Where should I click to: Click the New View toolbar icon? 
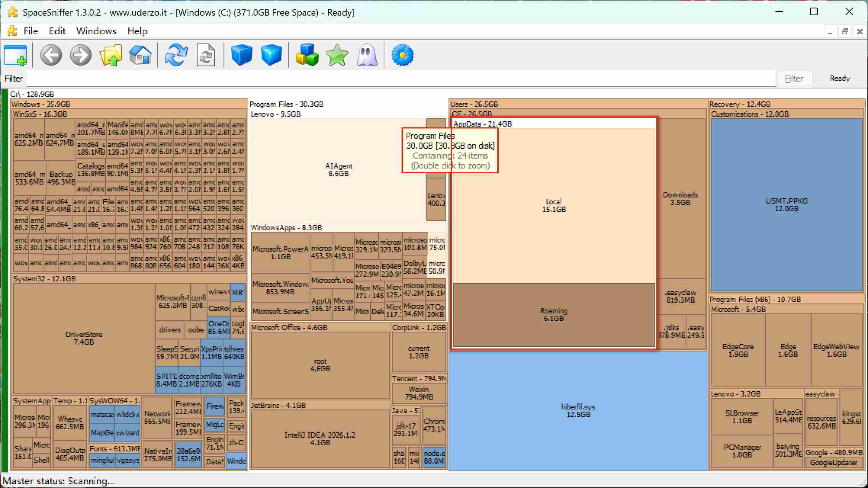tap(15, 55)
